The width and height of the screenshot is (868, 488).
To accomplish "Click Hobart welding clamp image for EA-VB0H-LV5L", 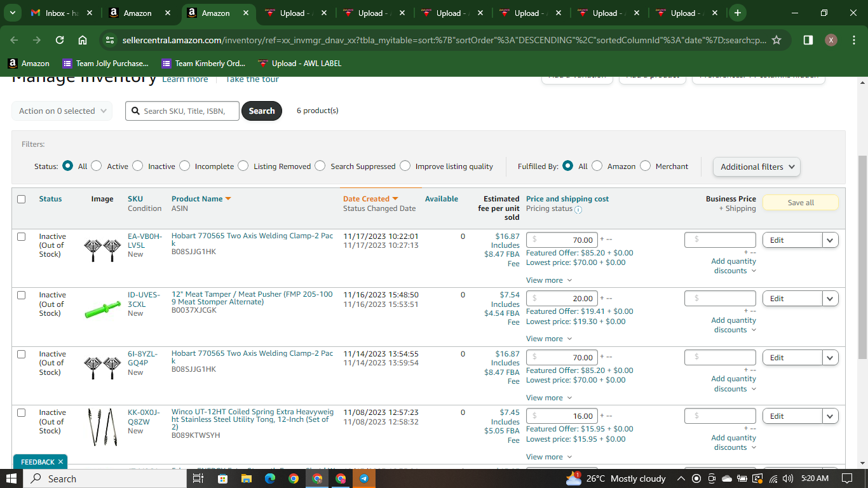I will [102, 250].
